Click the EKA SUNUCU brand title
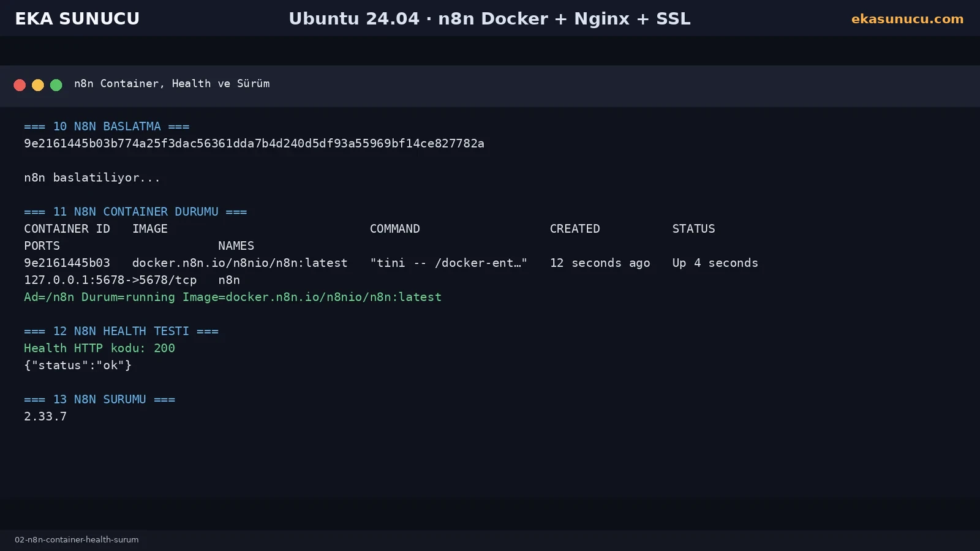 point(77,19)
